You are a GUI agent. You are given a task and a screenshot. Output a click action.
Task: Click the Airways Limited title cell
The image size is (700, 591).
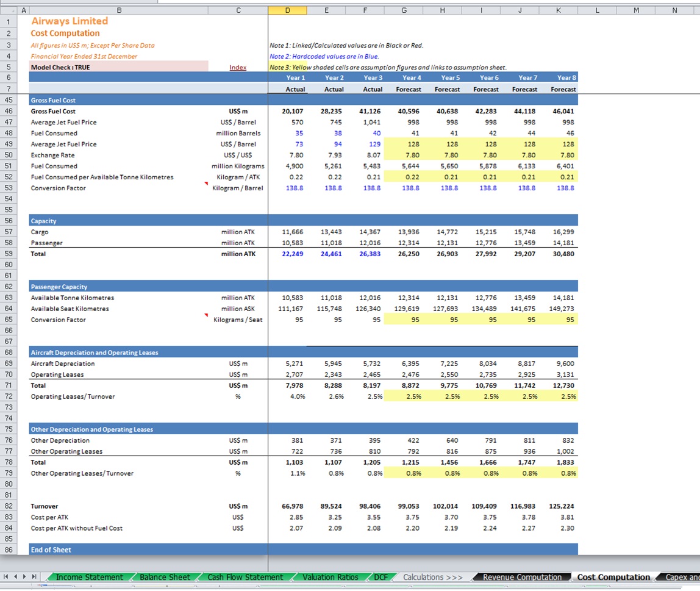click(x=70, y=21)
